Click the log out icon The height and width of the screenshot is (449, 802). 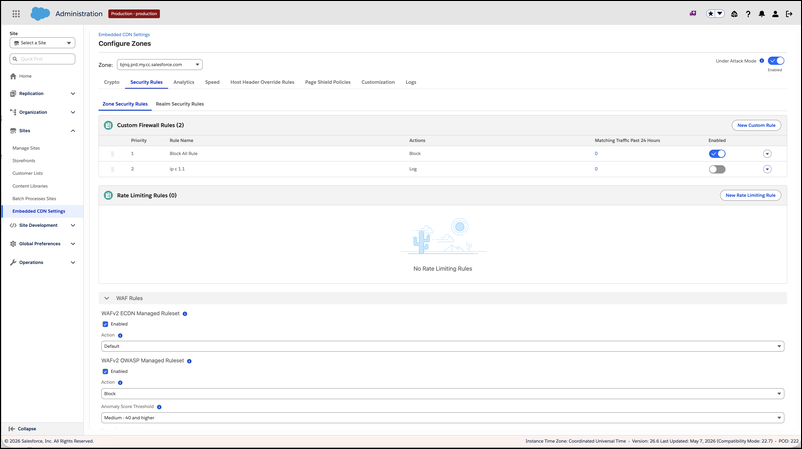coord(789,14)
